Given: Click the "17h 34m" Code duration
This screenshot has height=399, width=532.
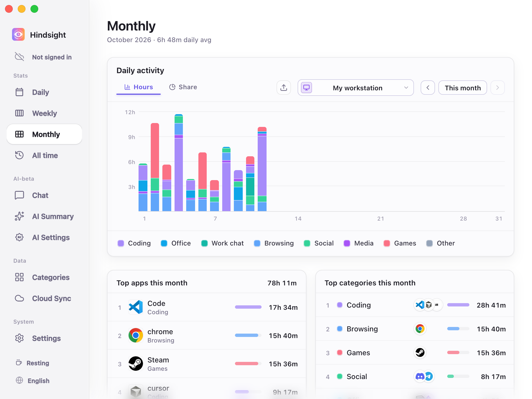Looking at the screenshot, I should coord(283,307).
